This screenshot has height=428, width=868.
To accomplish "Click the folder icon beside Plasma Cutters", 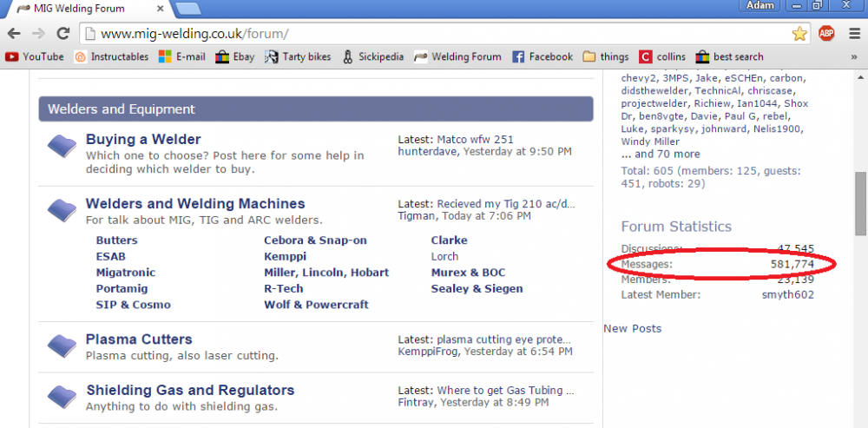I will [x=62, y=346].
